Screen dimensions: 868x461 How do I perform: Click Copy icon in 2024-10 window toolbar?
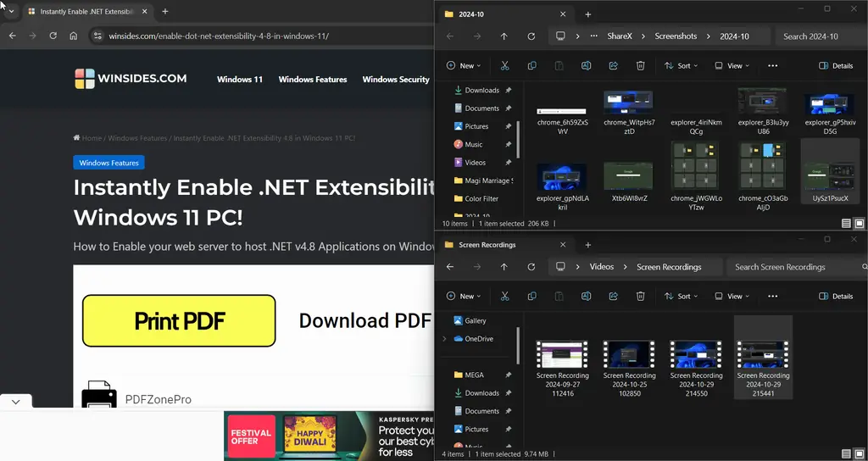coord(532,65)
